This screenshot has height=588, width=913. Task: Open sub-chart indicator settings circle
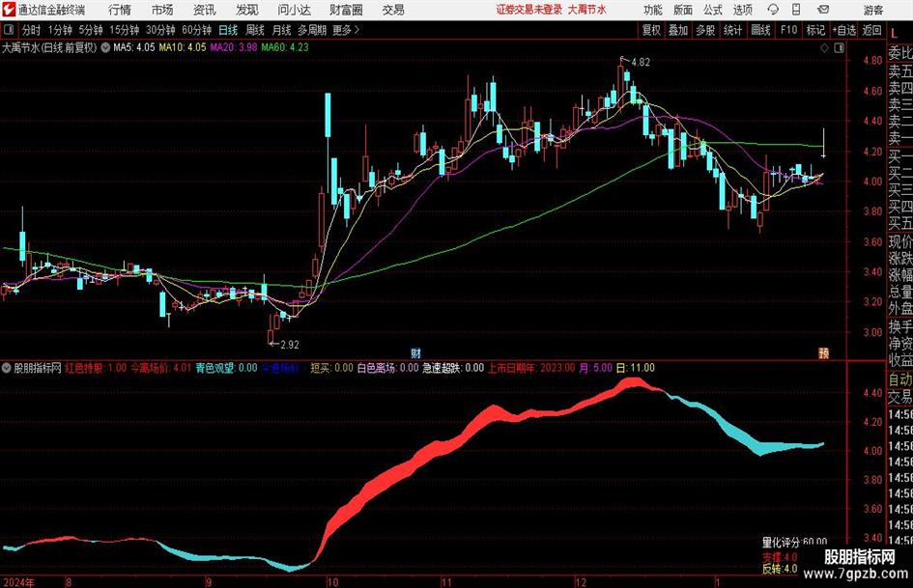click(x=7, y=368)
